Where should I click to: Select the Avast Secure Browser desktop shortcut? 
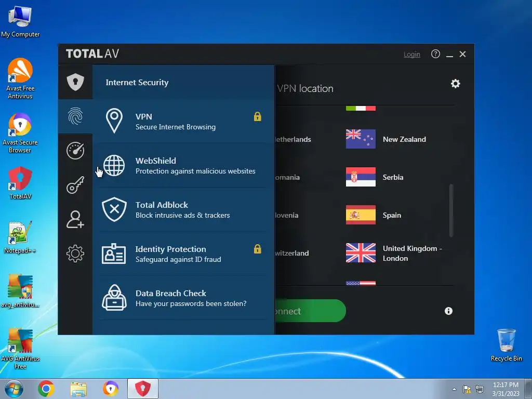point(20,132)
